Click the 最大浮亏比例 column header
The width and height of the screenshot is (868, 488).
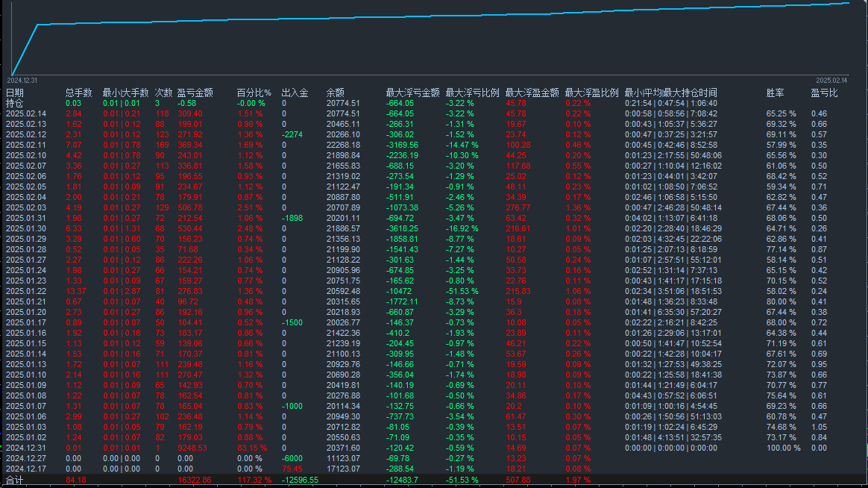pos(472,93)
